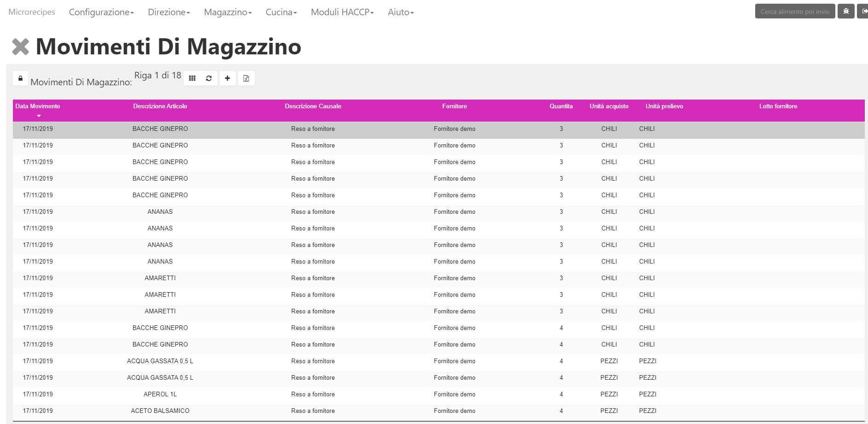
Task: Select the ACETO BALSAMICO article cell
Action: [160, 411]
